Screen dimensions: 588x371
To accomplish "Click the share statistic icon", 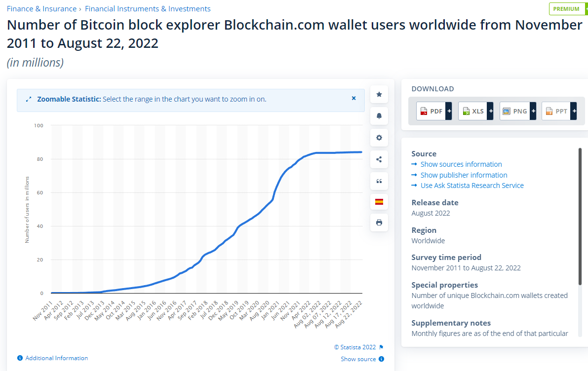I will (x=379, y=159).
